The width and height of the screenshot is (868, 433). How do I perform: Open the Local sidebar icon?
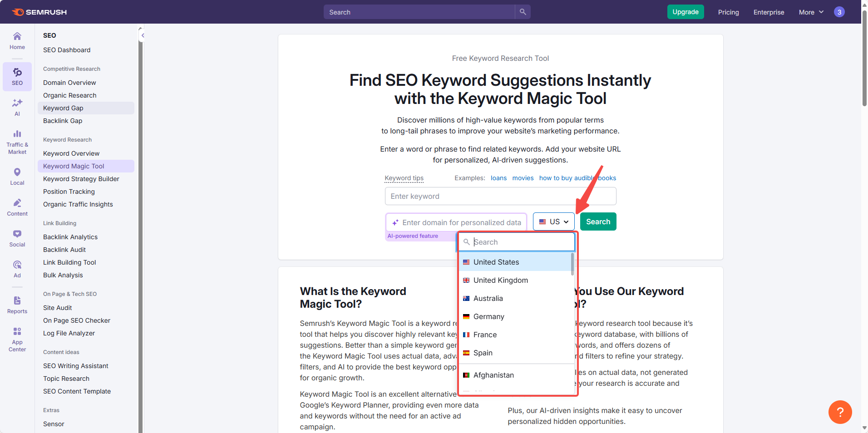pos(17,177)
